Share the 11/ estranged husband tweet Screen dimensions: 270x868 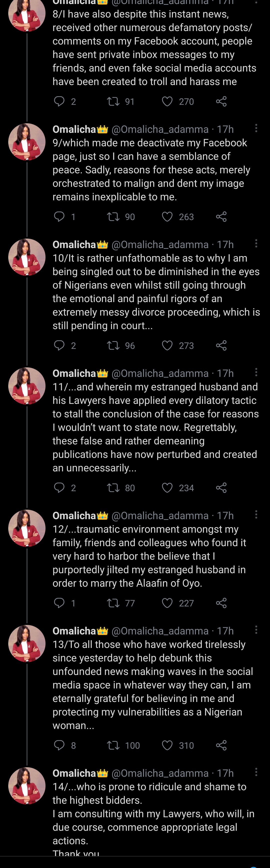tap(221, 488)
